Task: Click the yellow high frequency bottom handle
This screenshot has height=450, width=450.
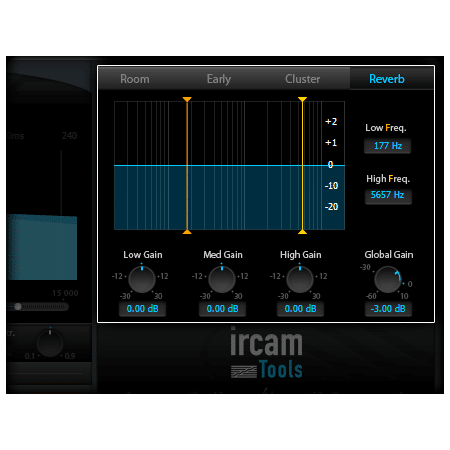Action: tap(302, 232)
